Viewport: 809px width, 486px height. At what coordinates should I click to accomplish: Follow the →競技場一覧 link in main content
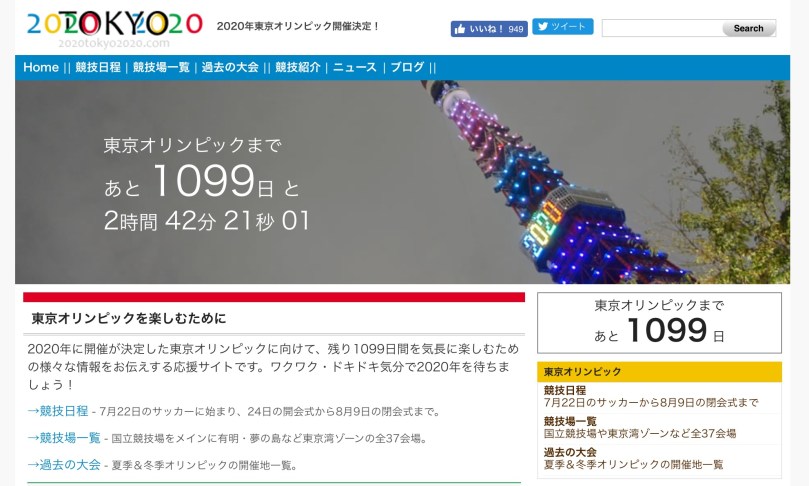click(64, 438)
